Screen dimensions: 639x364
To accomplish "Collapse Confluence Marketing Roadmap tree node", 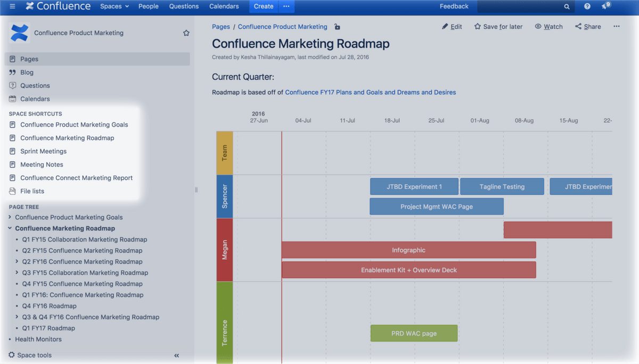I will click(10, 228).
